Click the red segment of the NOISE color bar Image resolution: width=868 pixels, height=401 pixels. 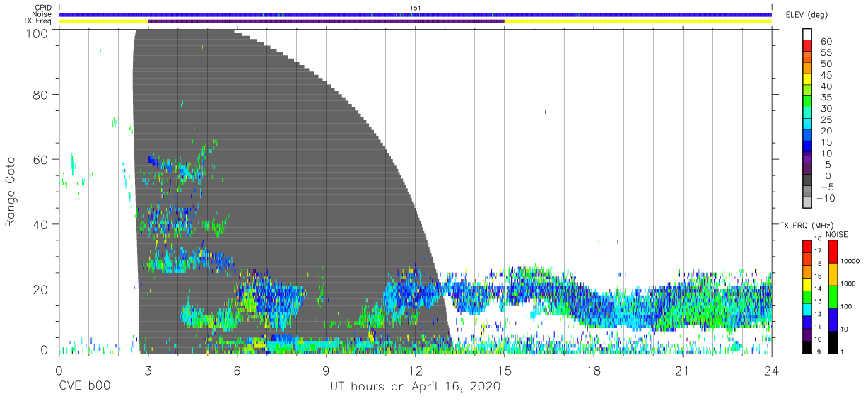[x=833, y=251]
